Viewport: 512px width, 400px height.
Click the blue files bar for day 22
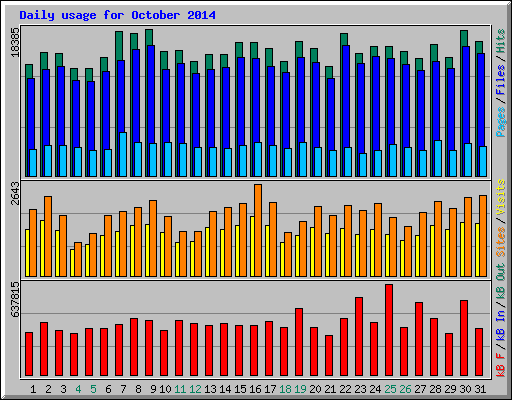coord(346,97)
